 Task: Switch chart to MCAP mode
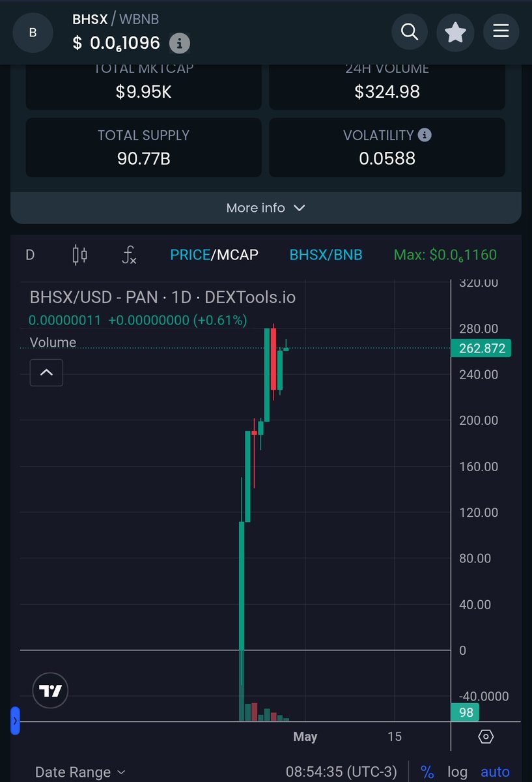tap(237, 254)
